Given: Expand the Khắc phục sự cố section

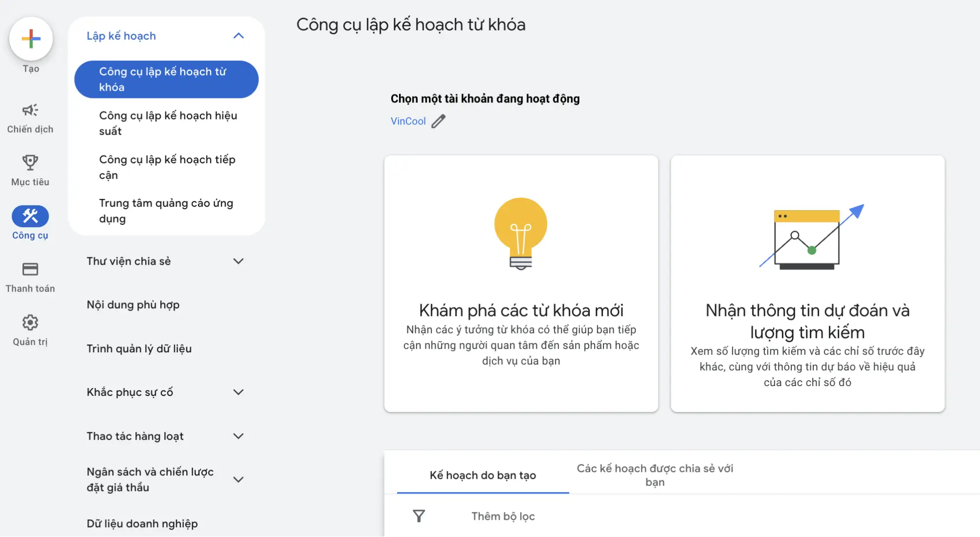Looking at the screenshot, I should point(238,392).
